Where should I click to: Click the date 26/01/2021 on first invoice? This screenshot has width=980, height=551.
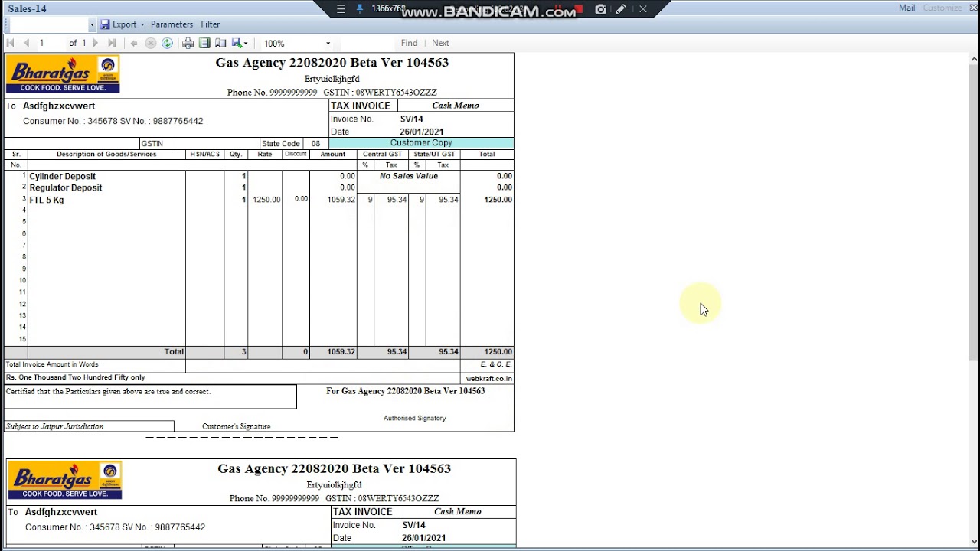(x=422, y=132)
